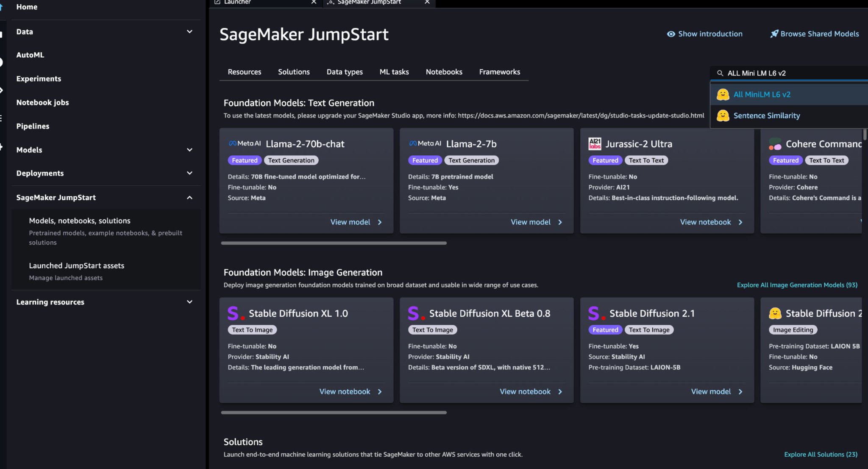Click Meta AI logo on Llama-2-70b-chat card
The height and width of the screenshot is (469, 868).
(245, 143)
